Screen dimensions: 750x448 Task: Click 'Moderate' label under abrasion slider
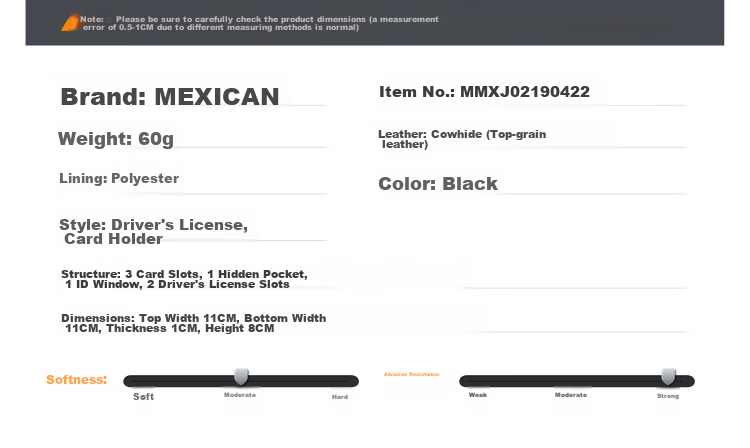coord(571,395)
